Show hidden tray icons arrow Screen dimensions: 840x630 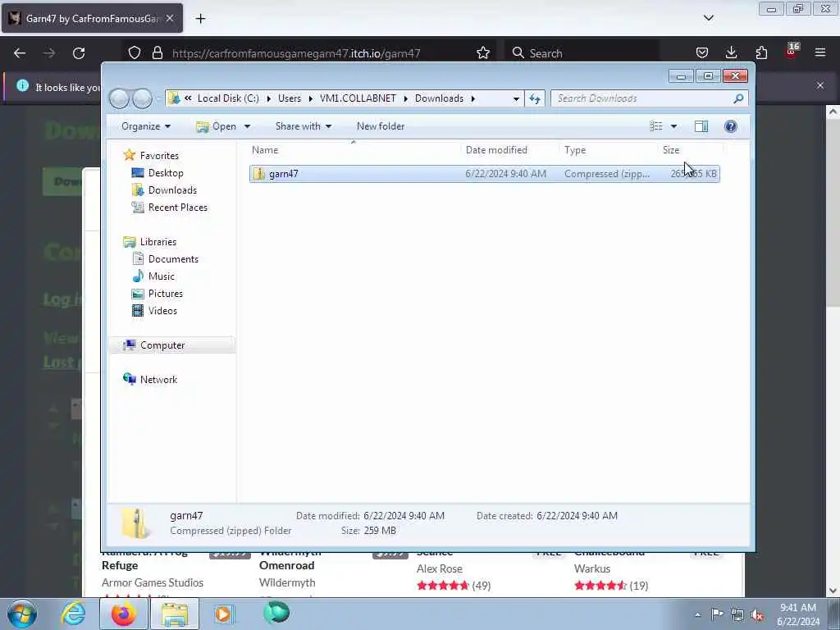[697, 614]
